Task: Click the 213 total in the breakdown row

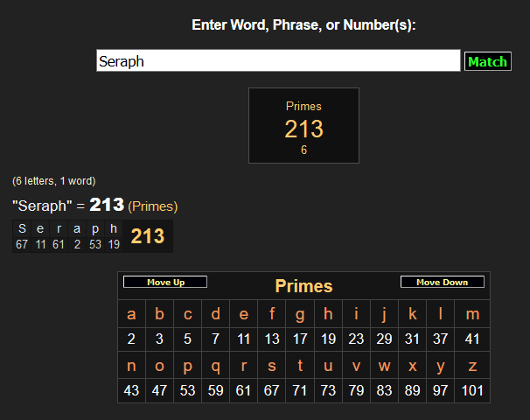Action: pyautogui.click(x=147, y=236)
